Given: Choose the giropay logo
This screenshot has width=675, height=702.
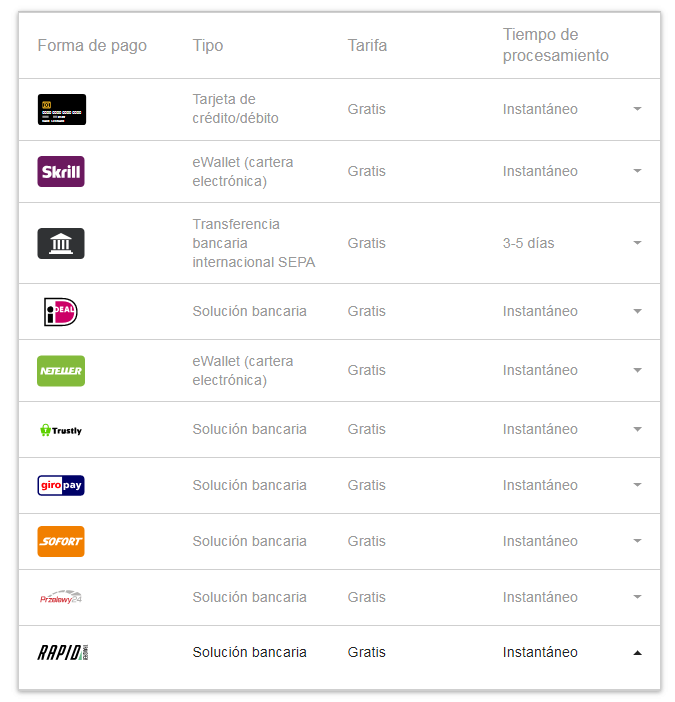Looking at the screenshot, I should click(x=61, y=485).
